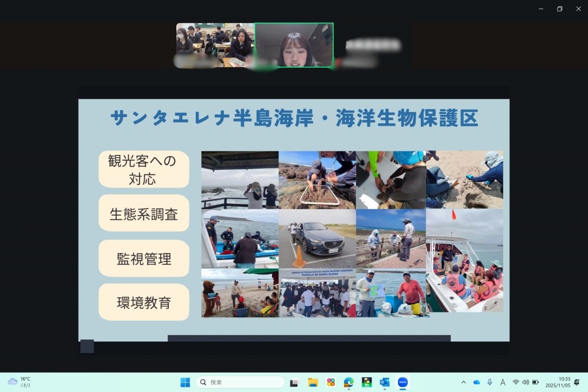Open the Windows Start menu

coord(185,382)
